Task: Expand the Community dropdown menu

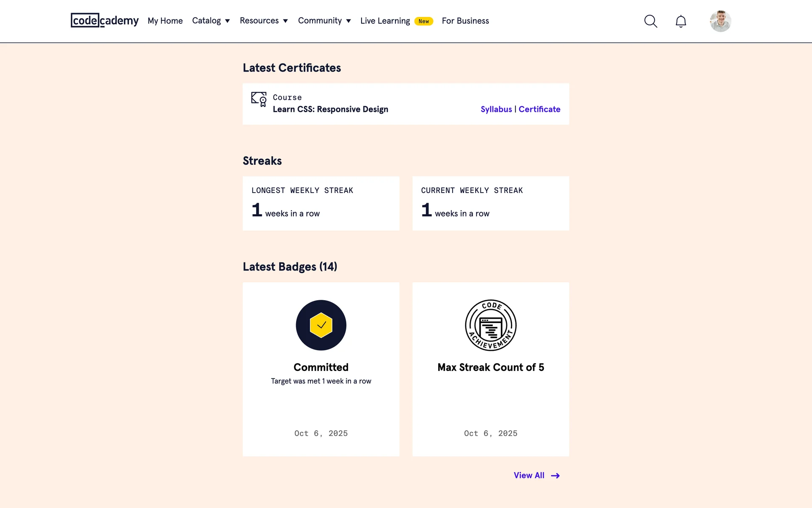Action: (x=324, y=21)
